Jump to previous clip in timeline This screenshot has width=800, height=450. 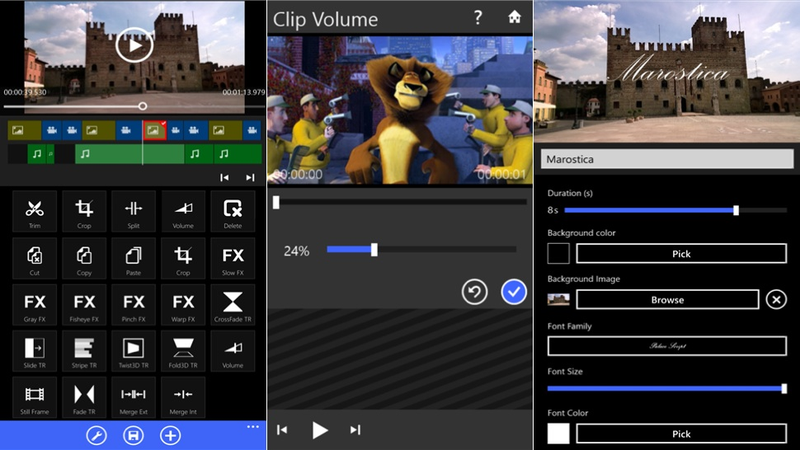(224, 178)
